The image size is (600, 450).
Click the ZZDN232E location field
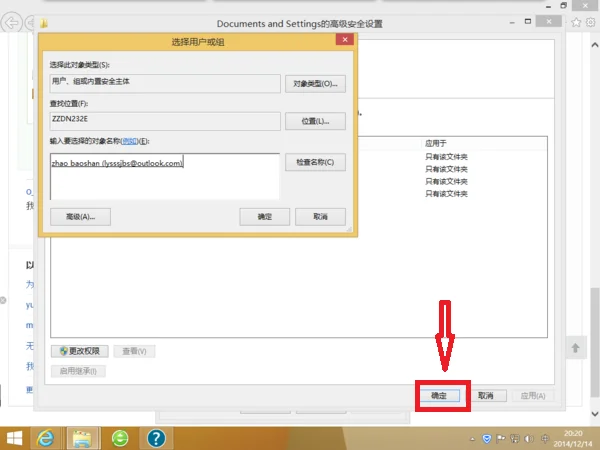(165, 121)
